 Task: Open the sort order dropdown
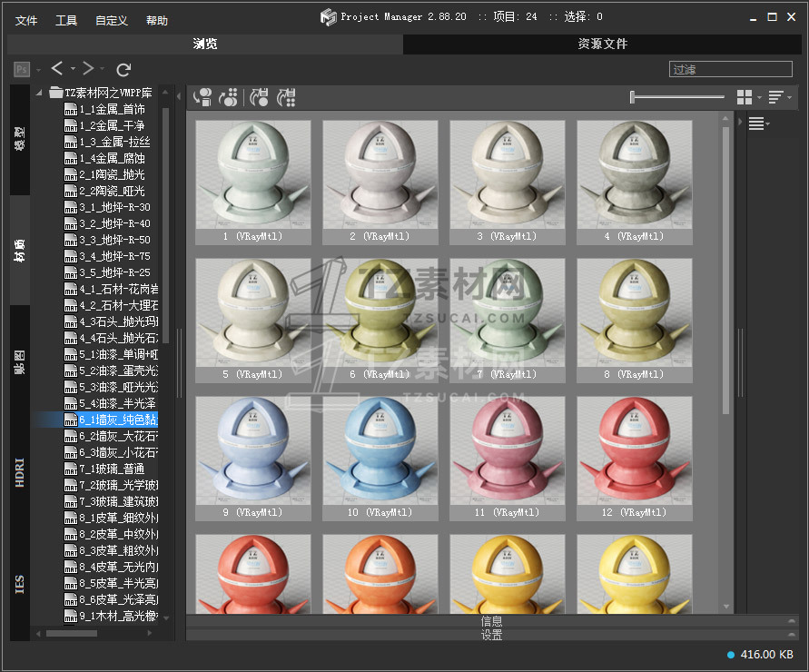tap(779, 97)
